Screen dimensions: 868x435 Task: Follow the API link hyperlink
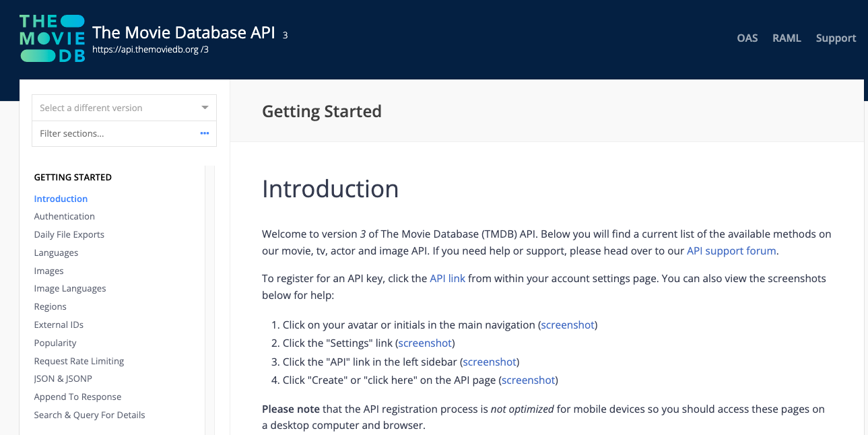pyautogui.click(x=447, y=278)
